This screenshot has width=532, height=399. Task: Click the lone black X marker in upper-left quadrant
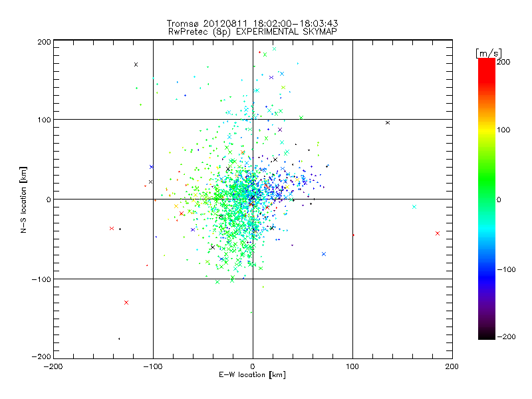136,65
